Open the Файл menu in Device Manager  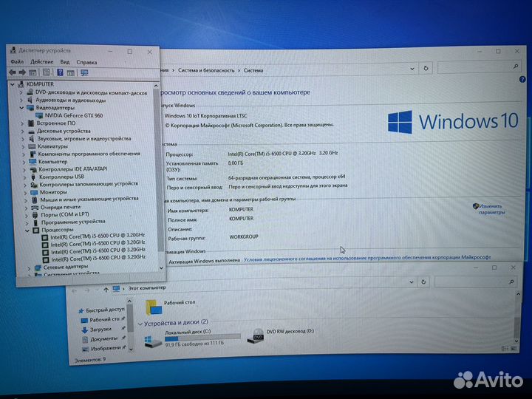coord(17,62)
